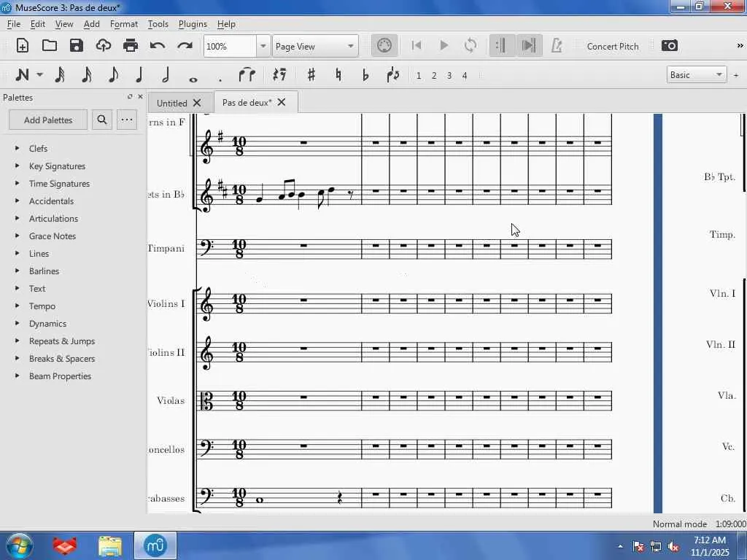
Task: Select quarter note duration
Action: (x=139, y=75)
